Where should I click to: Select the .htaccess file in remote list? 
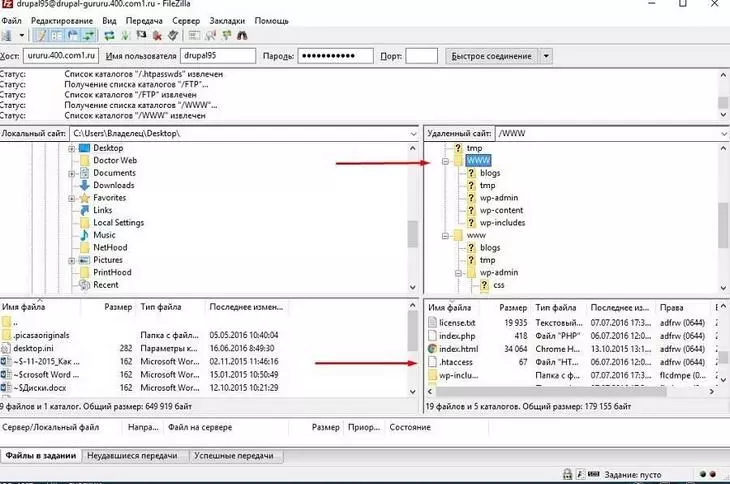click(457, 362)
